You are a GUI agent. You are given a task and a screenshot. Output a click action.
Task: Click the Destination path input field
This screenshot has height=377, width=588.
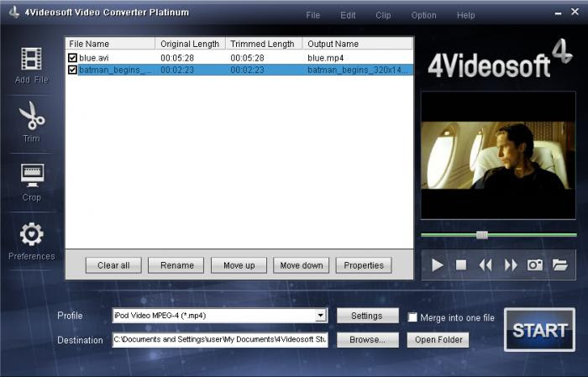pos(220,340)
